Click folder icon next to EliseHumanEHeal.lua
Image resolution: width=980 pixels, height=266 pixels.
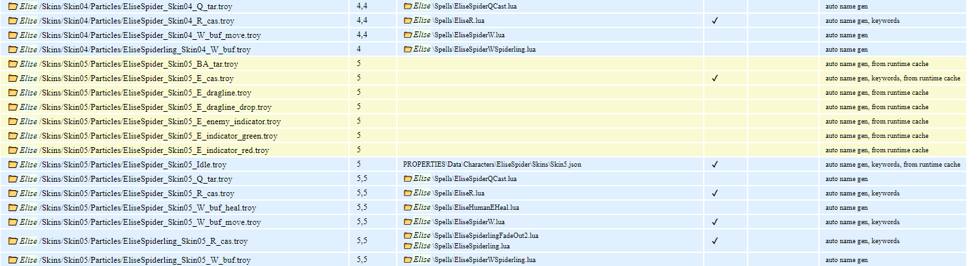tap(408, 208)
